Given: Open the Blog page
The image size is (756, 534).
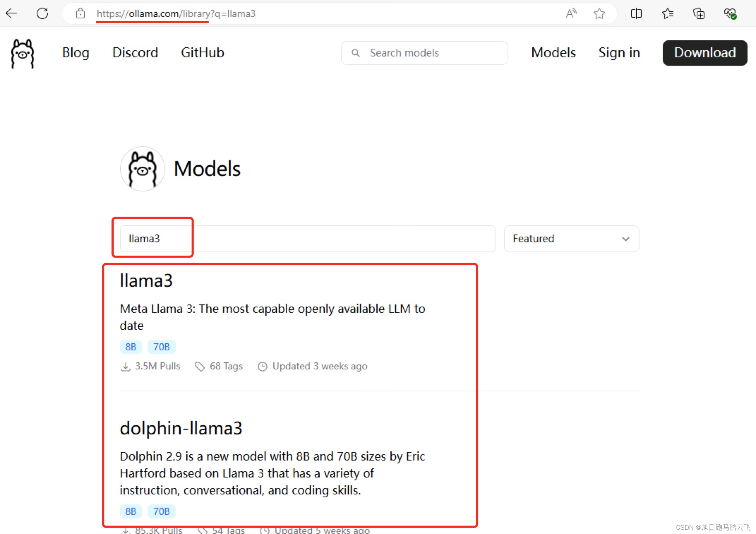Looking at the screenshot, I should click(76, 53).
